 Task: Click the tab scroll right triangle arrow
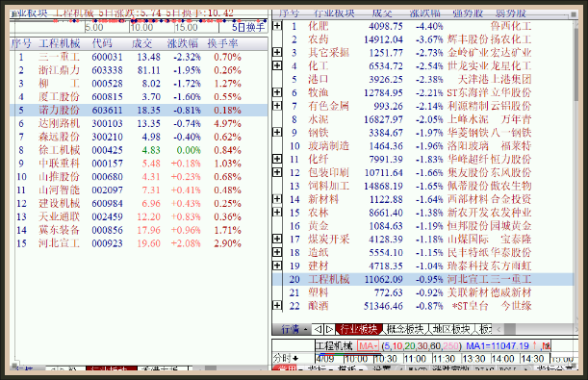click(329, 329)
